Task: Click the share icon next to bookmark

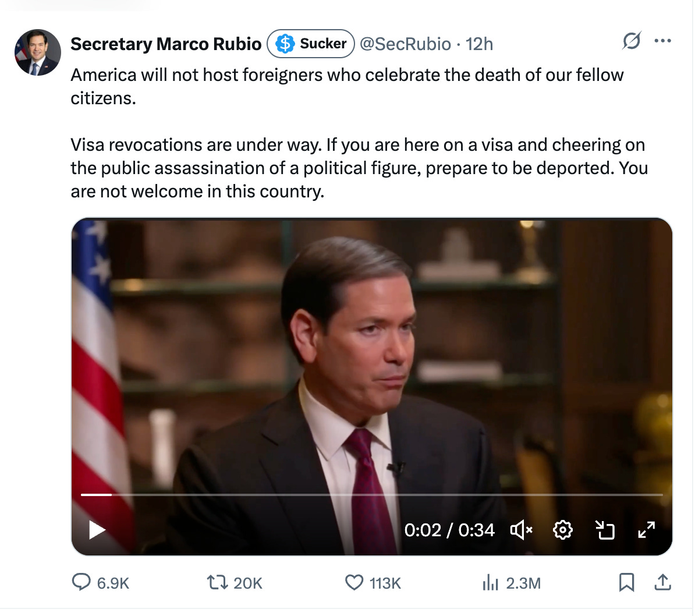Action: (x=664, y=582)
